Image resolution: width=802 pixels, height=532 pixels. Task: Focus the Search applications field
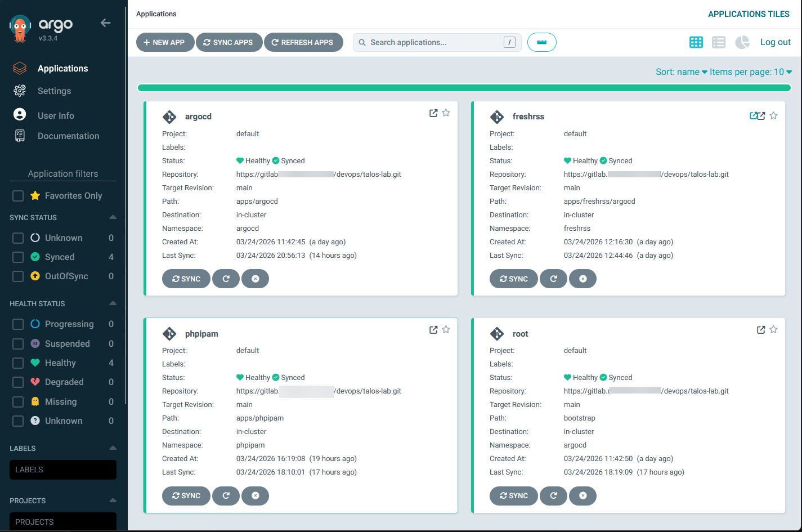(437, 42)
